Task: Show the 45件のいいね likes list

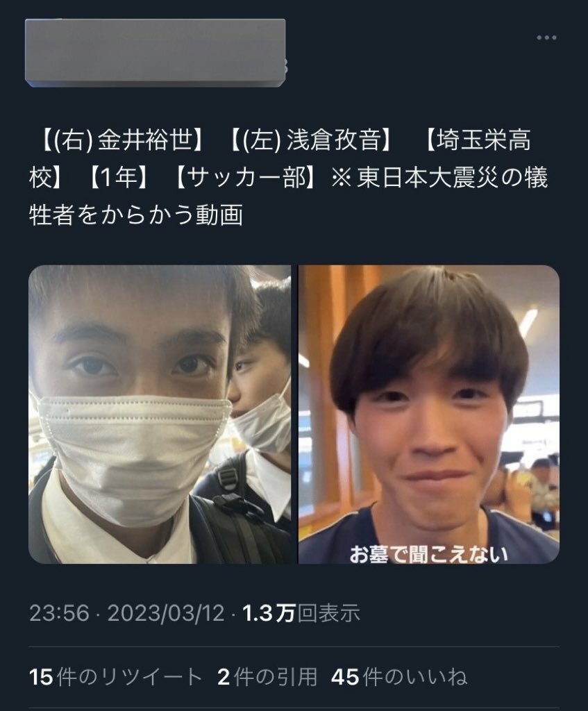Action: point(399,677)
